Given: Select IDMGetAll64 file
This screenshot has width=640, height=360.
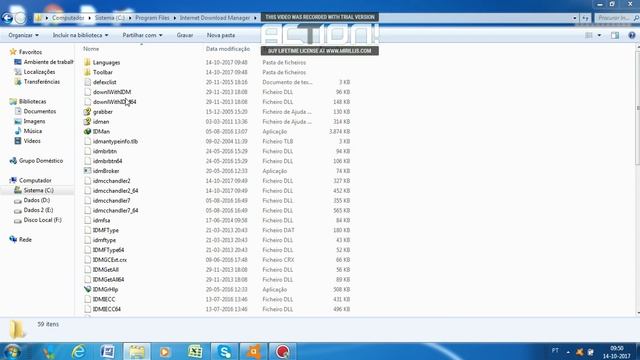Looking at the screenshot, I should pos(108,279).
